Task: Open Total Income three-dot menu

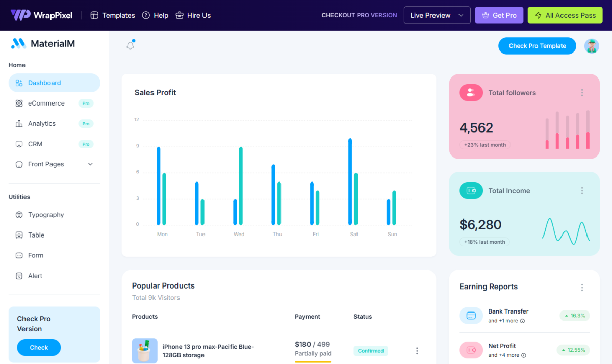Action: coord(582,191)
